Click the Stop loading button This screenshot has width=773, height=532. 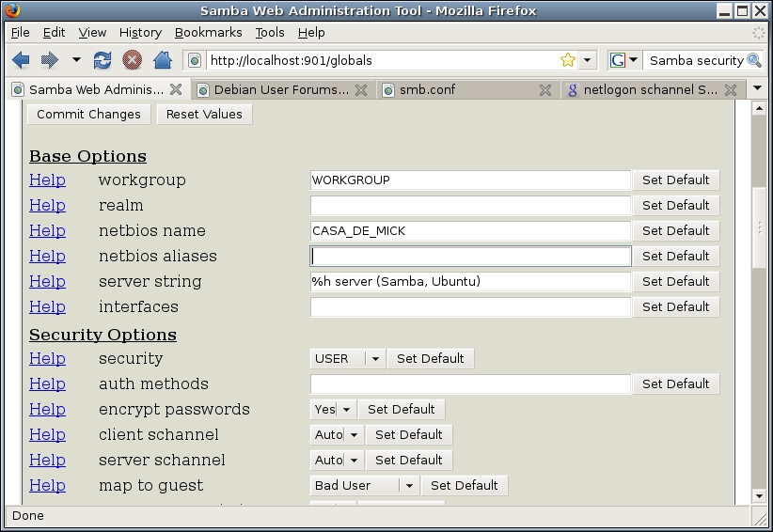pos(132,60)
